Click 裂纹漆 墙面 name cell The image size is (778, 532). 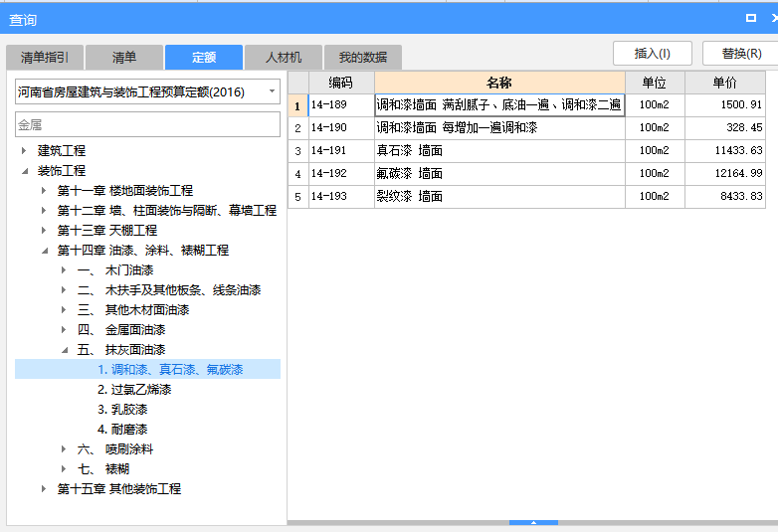499,196
